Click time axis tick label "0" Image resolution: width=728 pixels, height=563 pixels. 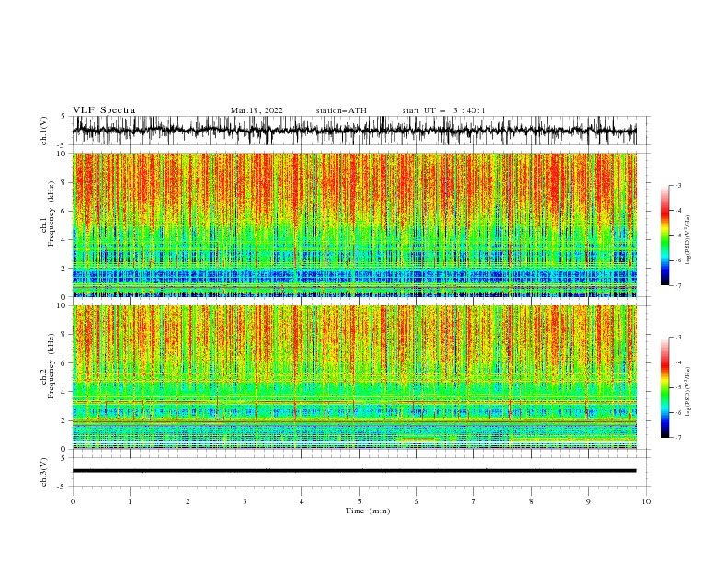[73, 501]
